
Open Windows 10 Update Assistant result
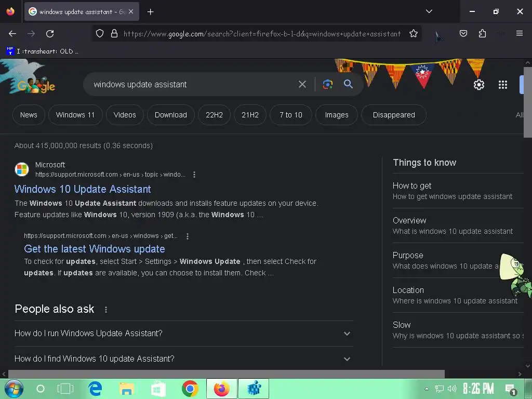(83, 189)
